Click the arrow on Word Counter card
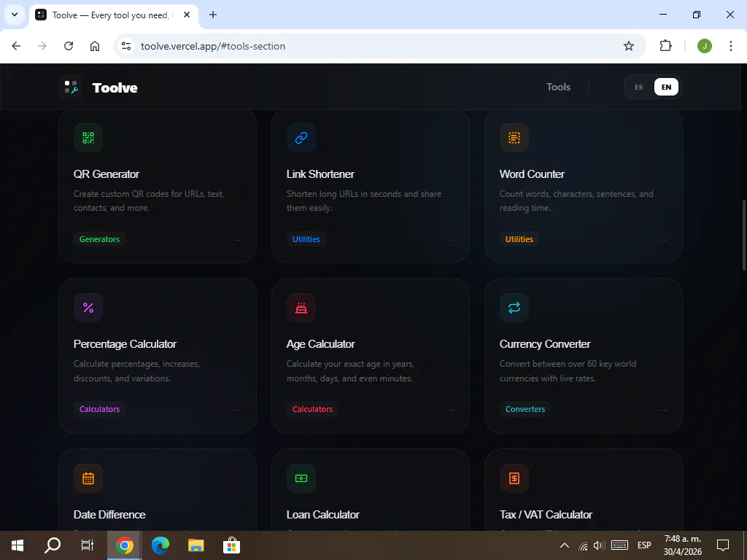The height and width of the screenshot is (560, 747). (663, 239)
